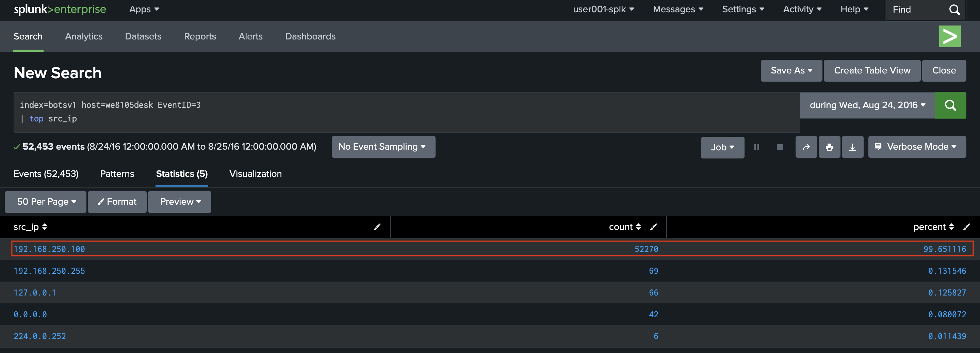
Task: Click in the search query editor
Action: click(407, 112)
